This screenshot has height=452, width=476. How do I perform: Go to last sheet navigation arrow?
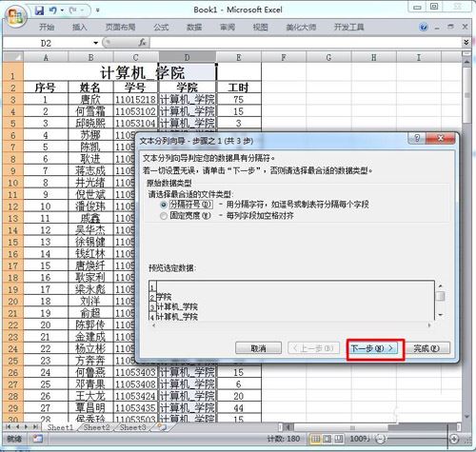pos(35,427)
